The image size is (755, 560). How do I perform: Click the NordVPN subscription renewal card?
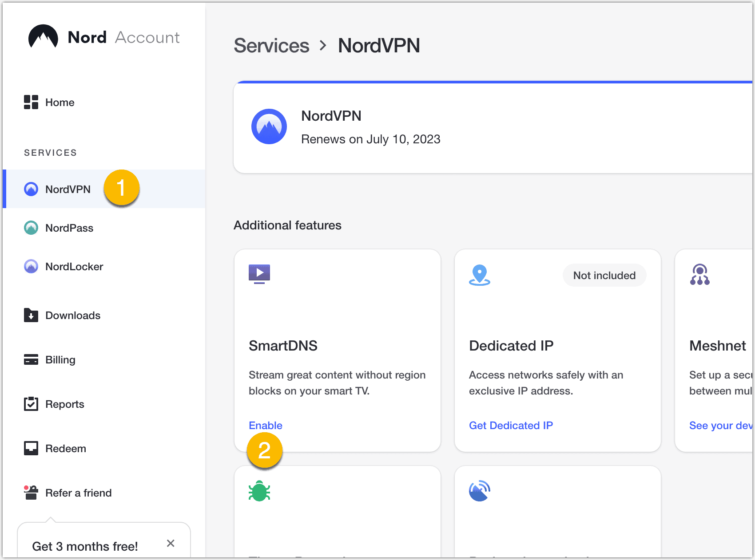pyautogui.click(x=489, y=128)
